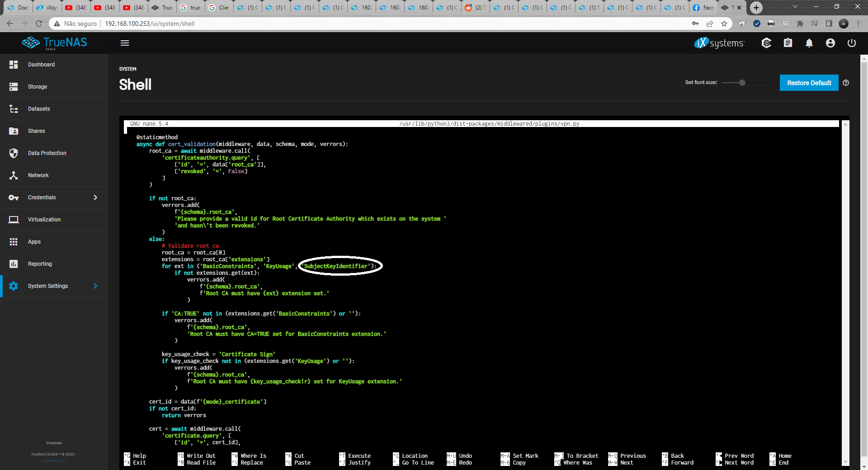Click the share page icon
868x470 pixels.
click(x=710, y=23)
